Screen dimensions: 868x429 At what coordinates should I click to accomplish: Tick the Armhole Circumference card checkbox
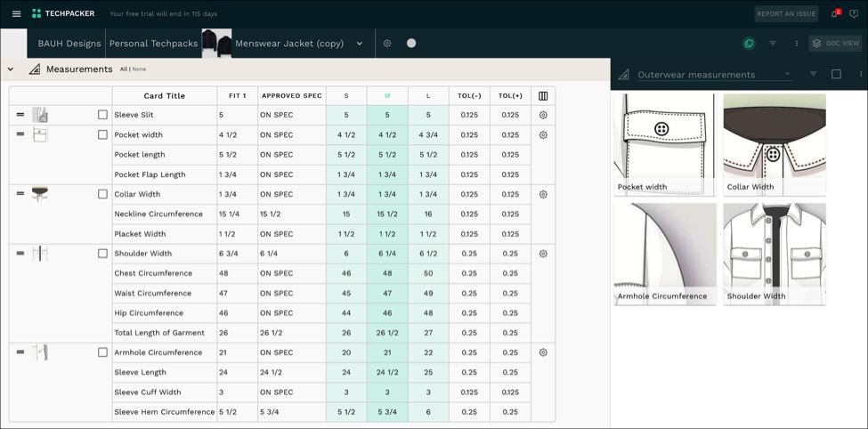click(102, 352)
